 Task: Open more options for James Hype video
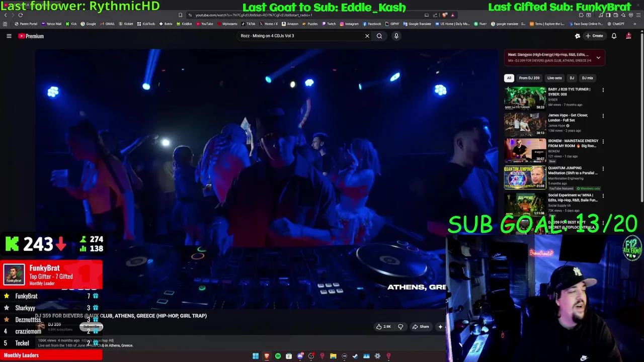[x=603, y=116]
